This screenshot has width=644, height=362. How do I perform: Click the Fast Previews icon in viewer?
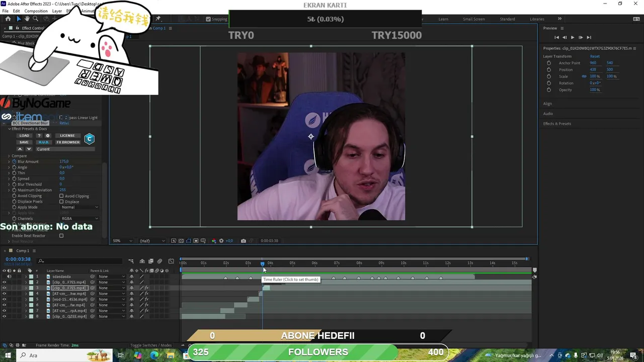174,241
